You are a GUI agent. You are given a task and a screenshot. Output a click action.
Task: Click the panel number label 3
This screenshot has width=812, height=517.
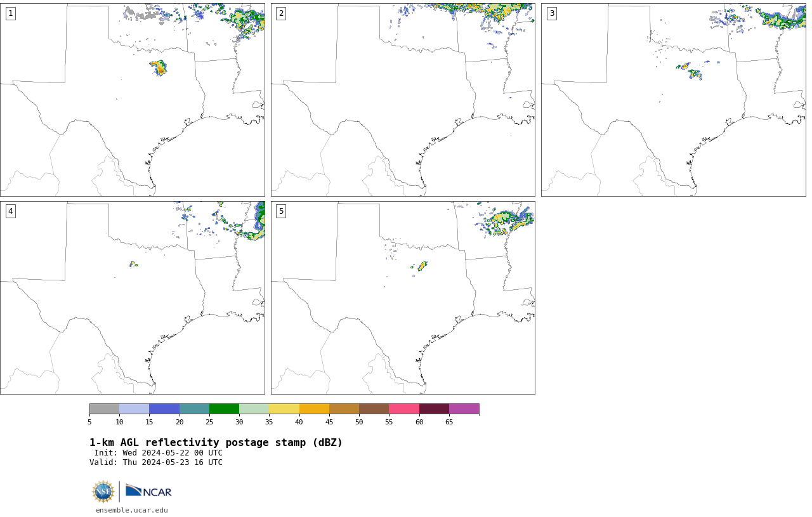pos(551,13)
